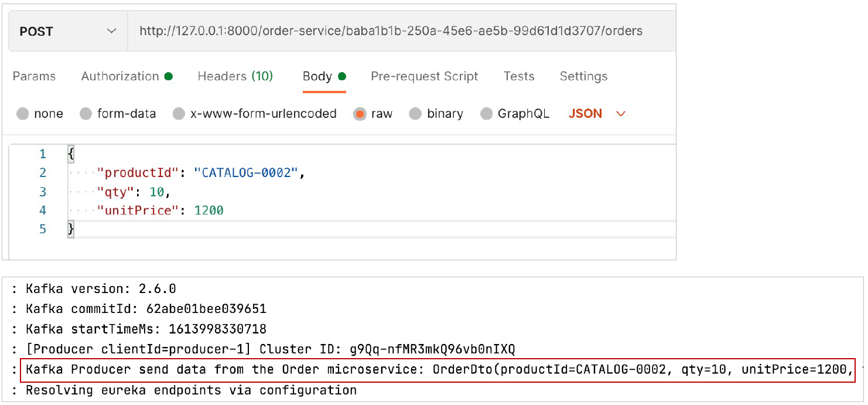Select the none body type radio
This screenshot has height=405, width=868.
coord(23,114)
